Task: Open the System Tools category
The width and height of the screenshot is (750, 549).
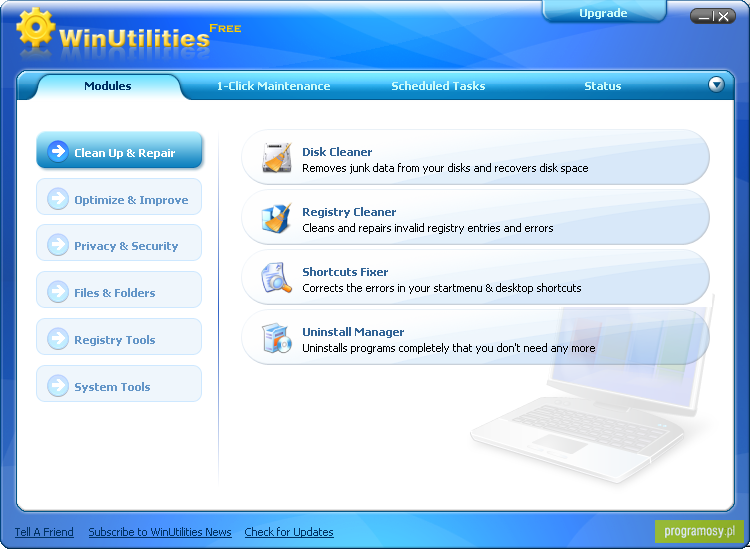Action: [x=119, y=384]
